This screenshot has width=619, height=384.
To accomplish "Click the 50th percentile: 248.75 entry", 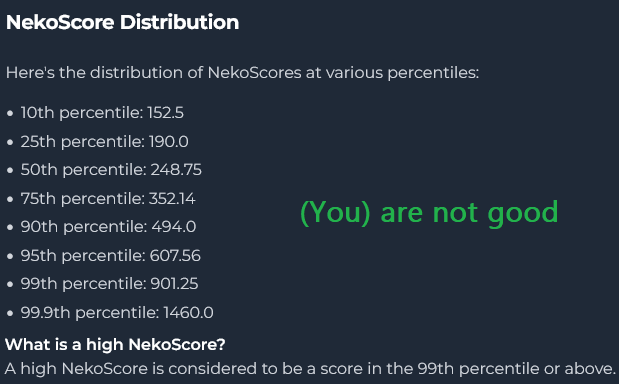I will 111,170.
